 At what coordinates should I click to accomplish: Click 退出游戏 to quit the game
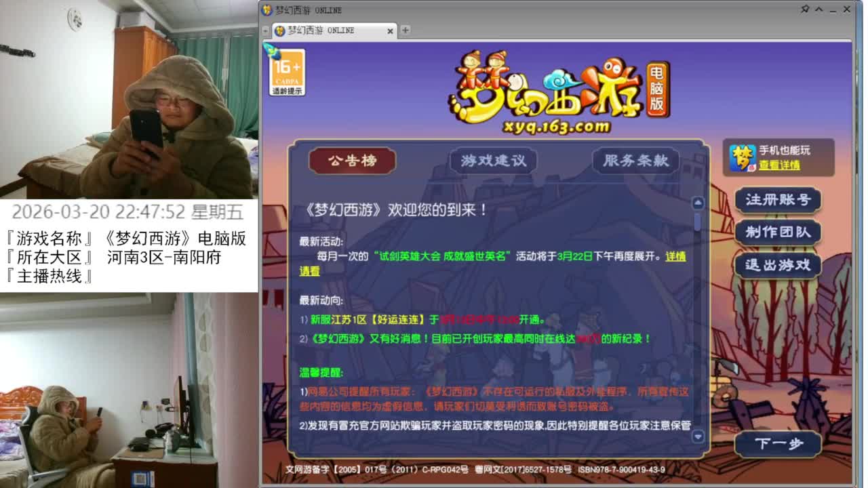tap(778, 265)
